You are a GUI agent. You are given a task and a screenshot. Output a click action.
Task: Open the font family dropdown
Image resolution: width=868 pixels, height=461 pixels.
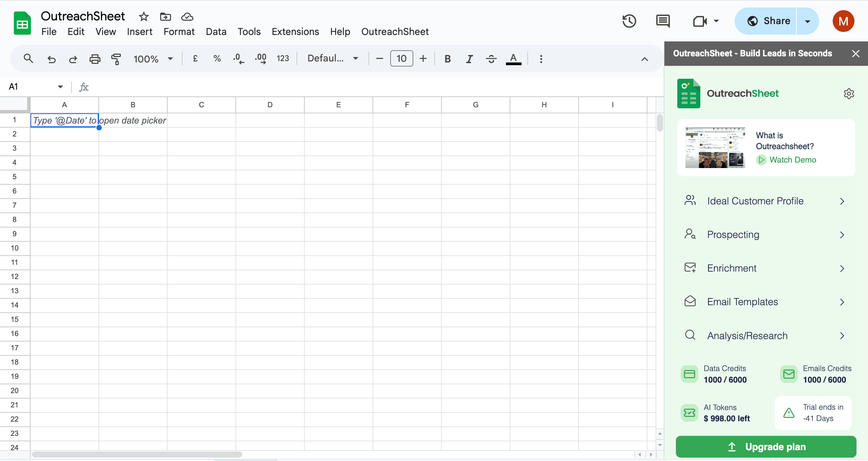click(333, 58)
